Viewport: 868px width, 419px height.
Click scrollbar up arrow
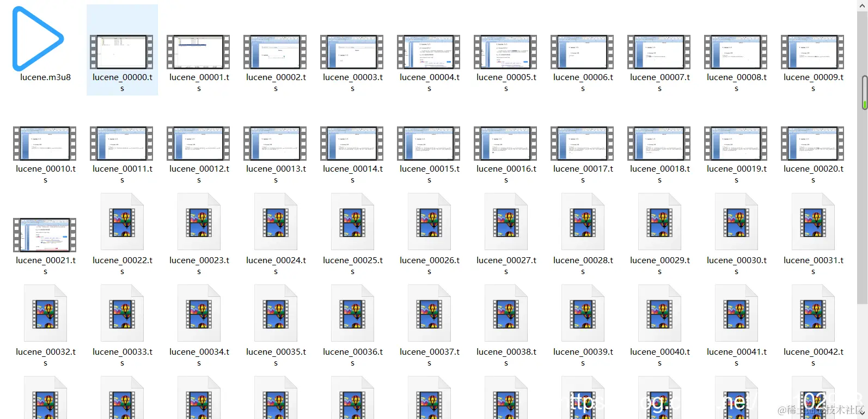coord(863,5)
